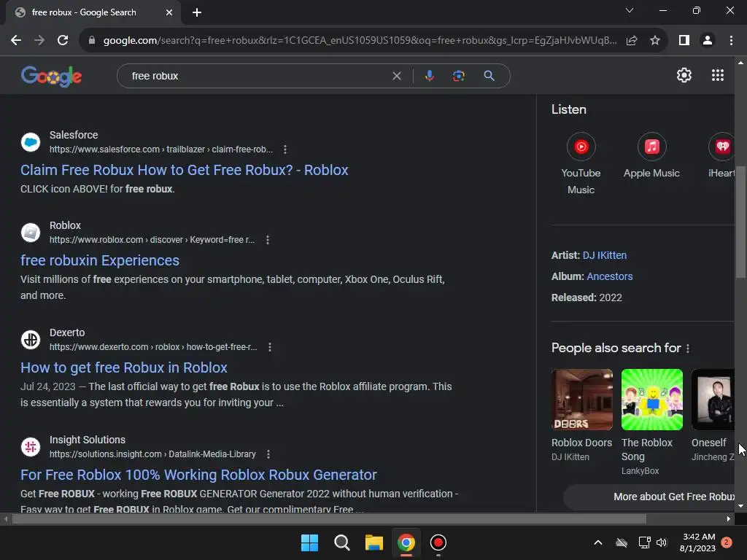The image size is (747, 560).
Task: Open artist DJ IKitten link
Action: [x=604, y=255]
